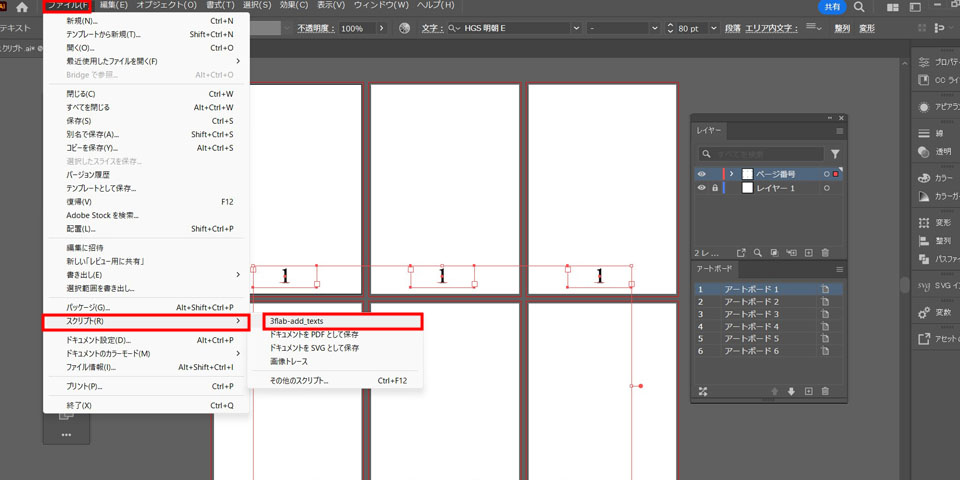The height and width of the screenshot is (480, 960).
Task: Click the blue 共有 share button
Action: pyautogui.click(x=832, y=7)
